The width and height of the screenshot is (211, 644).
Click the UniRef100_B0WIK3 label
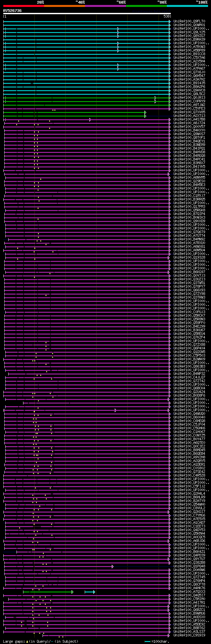189,217
